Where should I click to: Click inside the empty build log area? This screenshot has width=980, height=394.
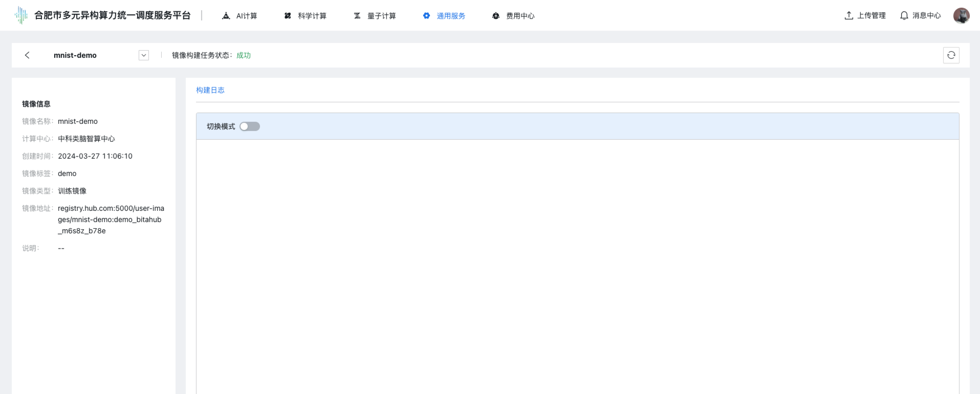pos(577,266)
